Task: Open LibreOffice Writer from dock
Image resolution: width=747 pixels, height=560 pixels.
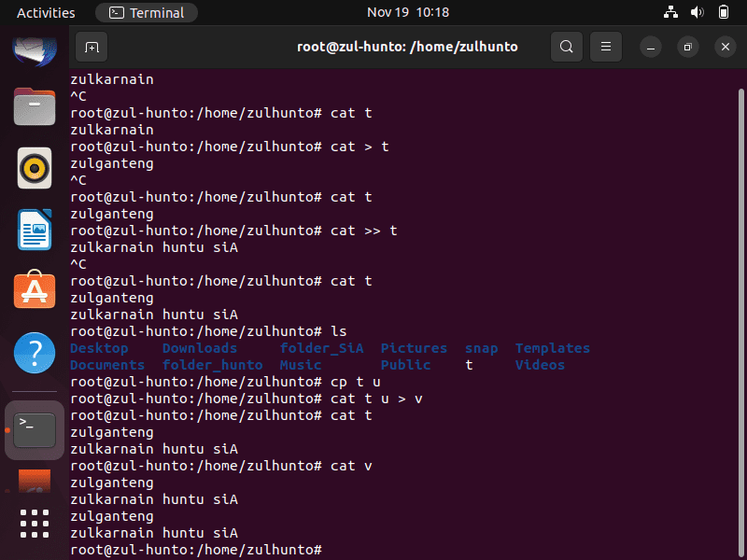Action: [x=35, y=230]
